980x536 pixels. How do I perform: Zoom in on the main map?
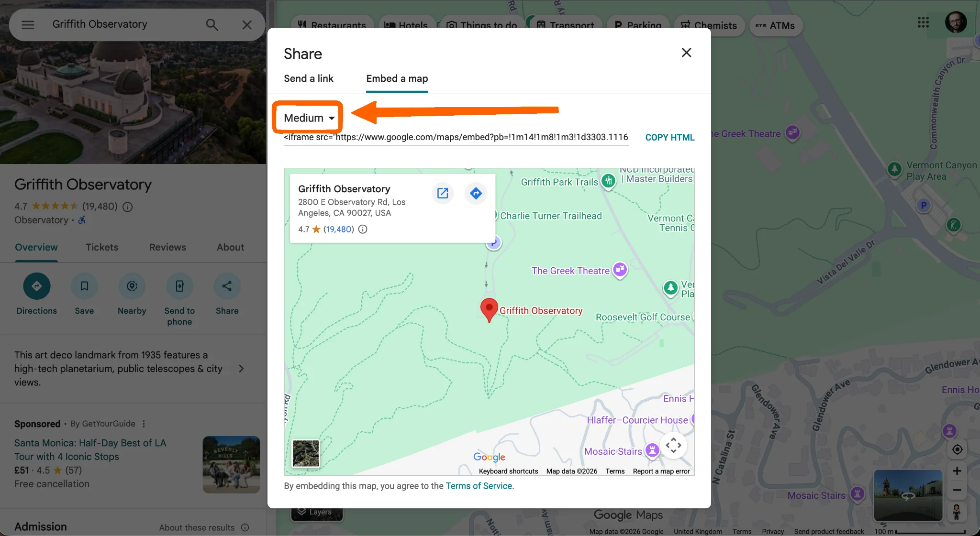tap(957, 471)
